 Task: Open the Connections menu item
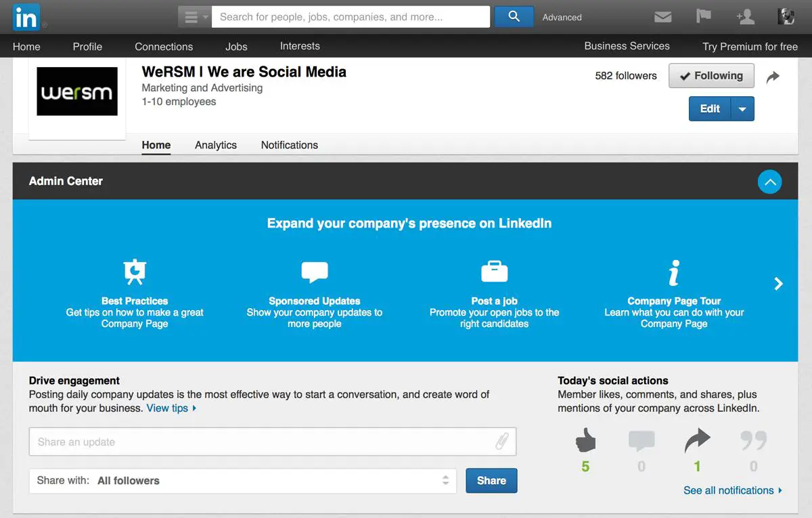164,47
